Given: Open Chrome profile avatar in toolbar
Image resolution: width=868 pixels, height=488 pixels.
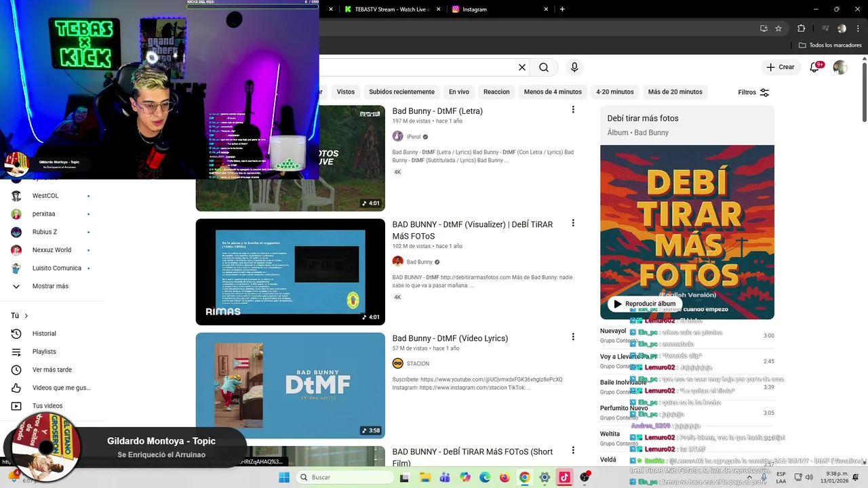Looking at the screenshot, I should tap(842, 28).
